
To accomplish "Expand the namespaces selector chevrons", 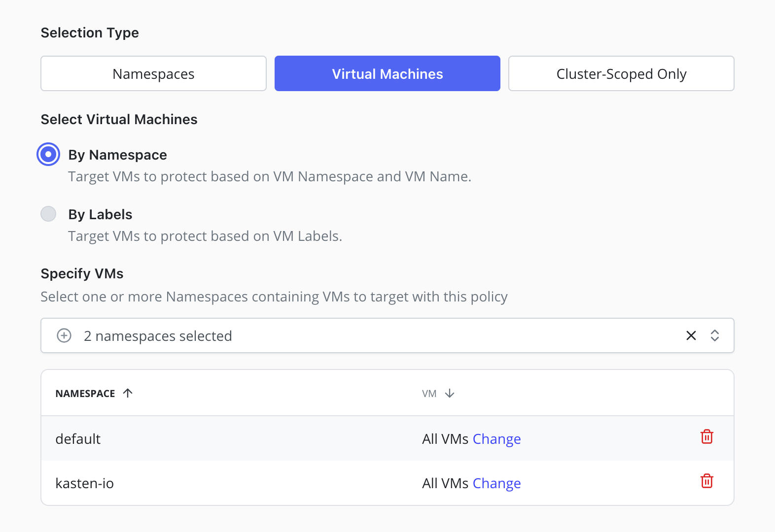I will [x=715, y=335].
